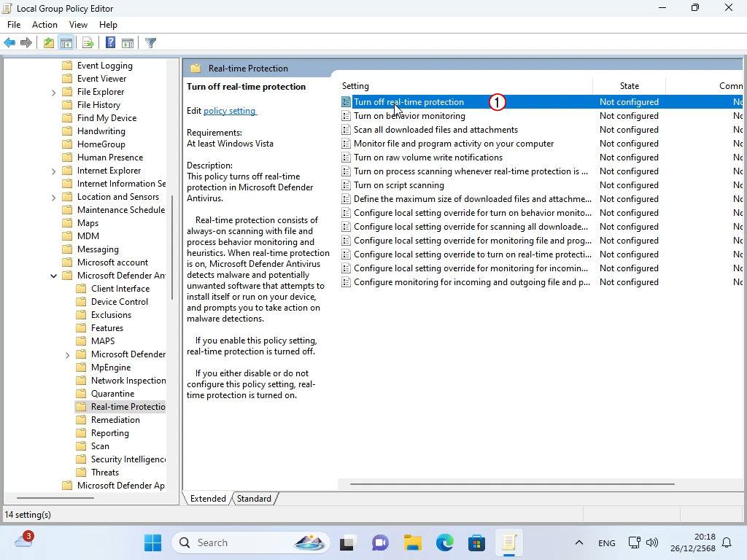Select the Turn on behavior monitoring setting
747x560 pixels.
point(409,116)
